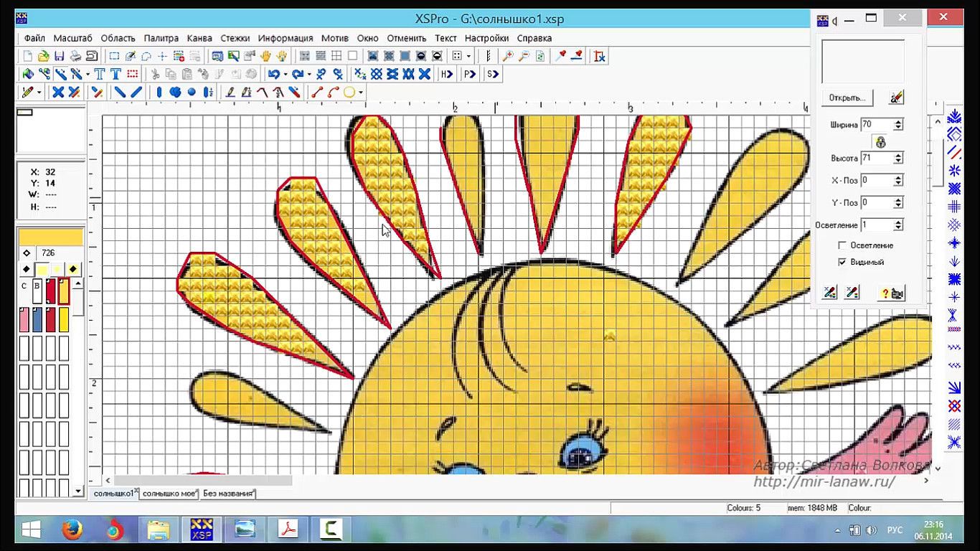
Task: Click the Открыть... button
Action: 847,98
